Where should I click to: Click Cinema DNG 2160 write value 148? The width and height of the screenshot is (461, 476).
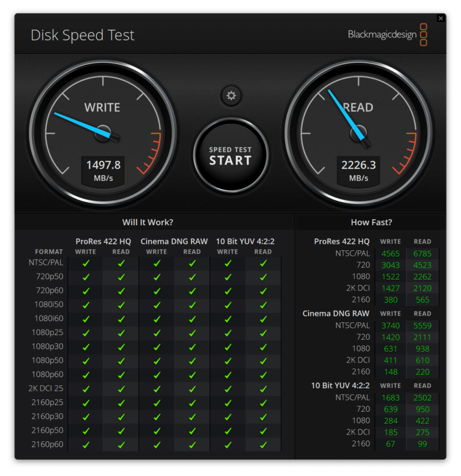coord(391,372)
